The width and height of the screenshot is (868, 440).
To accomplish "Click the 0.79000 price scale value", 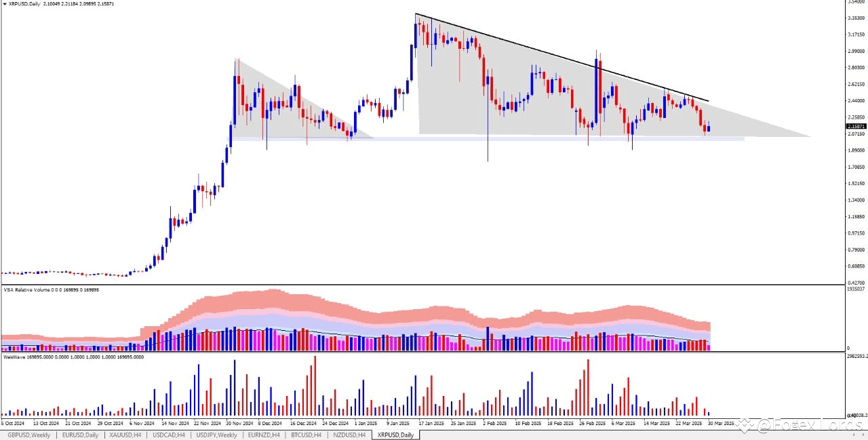I will (856, 249).
